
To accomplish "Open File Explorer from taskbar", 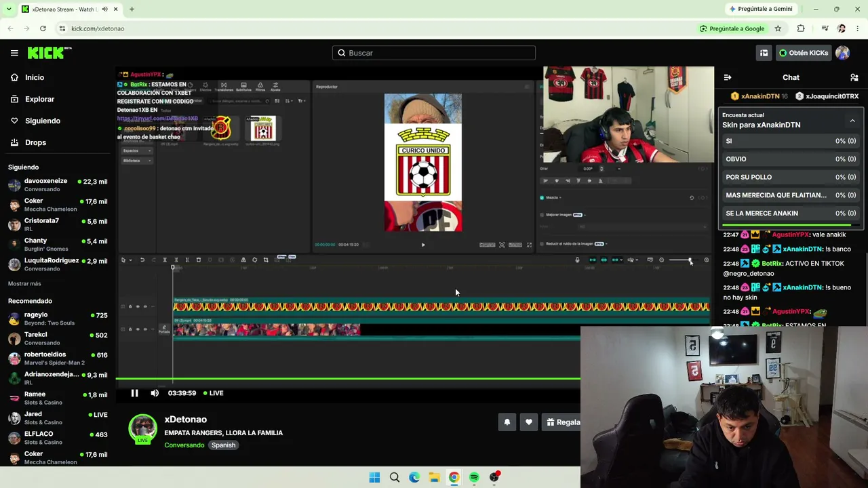I will (x=434, y=477).
